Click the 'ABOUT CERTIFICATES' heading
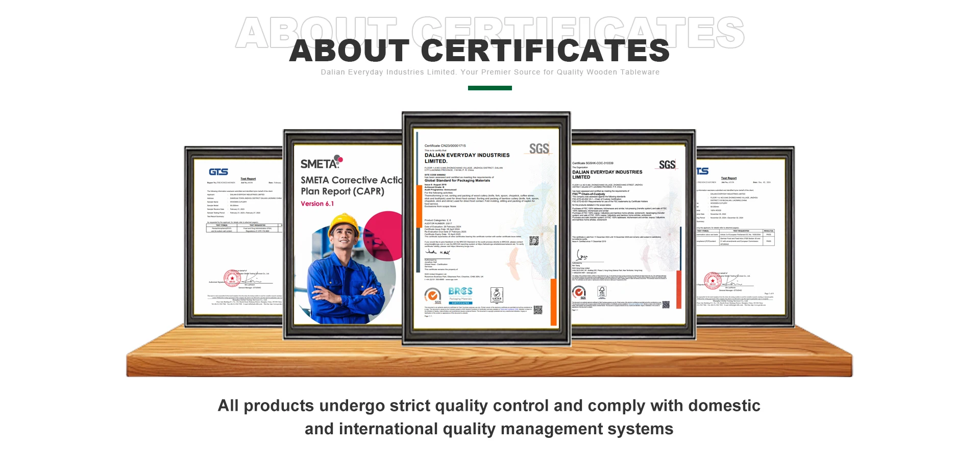 (x=479, y=51)
